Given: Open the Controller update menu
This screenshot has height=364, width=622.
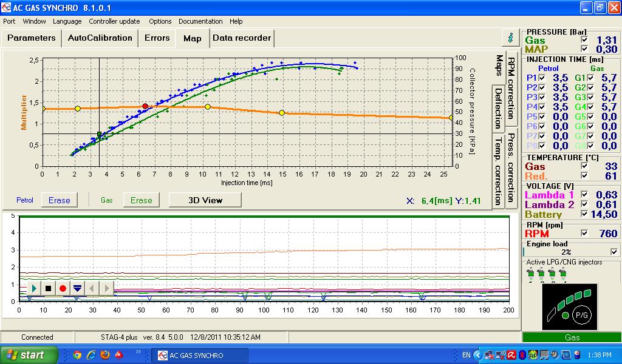Looking at the screenshot, I should click(114, 21).
